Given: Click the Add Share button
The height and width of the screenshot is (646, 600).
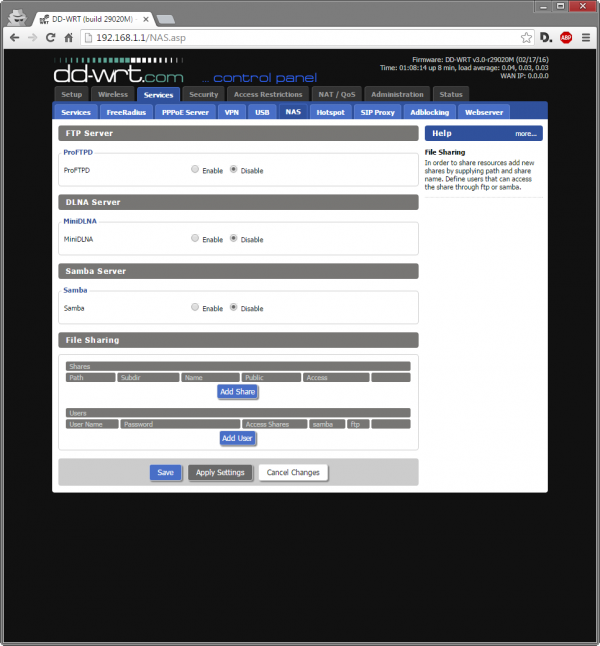Looking at the screenshot, I should [x=238, y=392].
